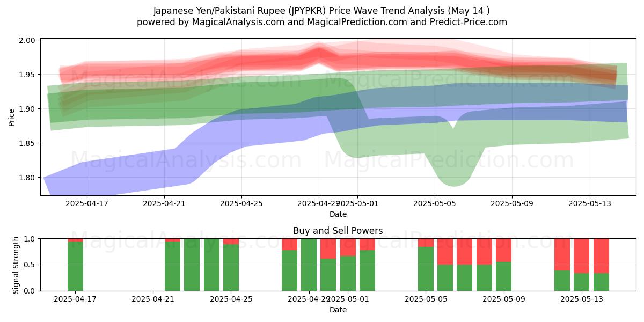
Task: Click the 'Price' y-axis label
Action: [x=12, y=117]
